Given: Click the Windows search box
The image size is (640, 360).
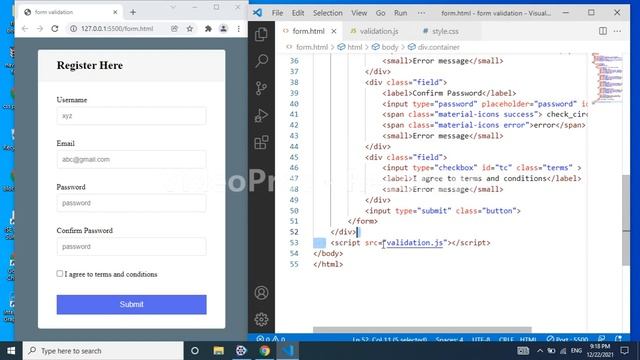Looking at the screenshot, I should point(103,351).
